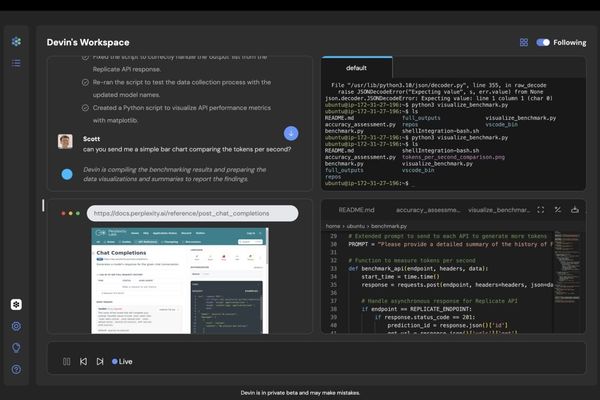
Task: Click the blue scroll-down arrow in chat
Action: tap(291, 133)
